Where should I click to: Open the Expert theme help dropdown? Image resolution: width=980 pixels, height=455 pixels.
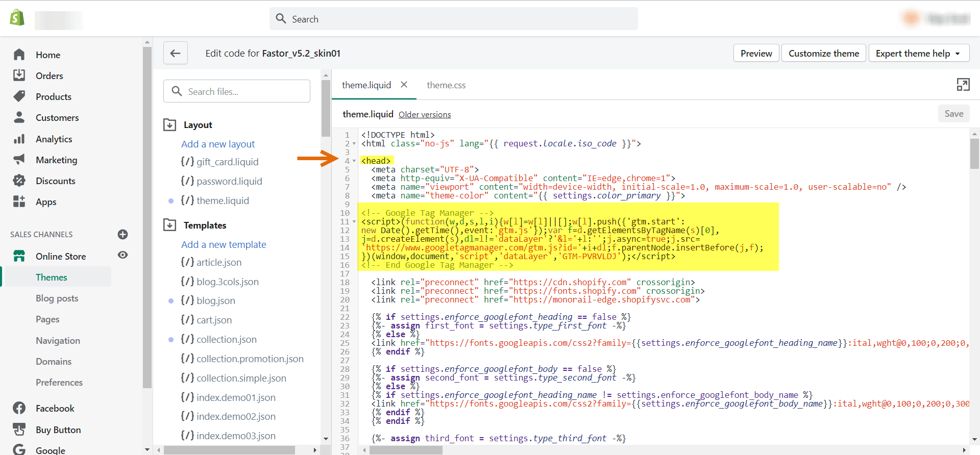pyautogui.click(x=918, y=53)
